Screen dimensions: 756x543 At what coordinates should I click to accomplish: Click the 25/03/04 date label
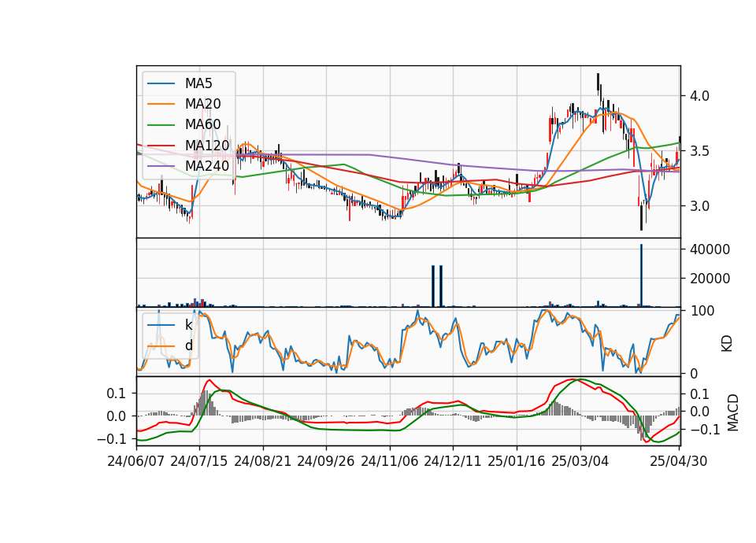580,461
